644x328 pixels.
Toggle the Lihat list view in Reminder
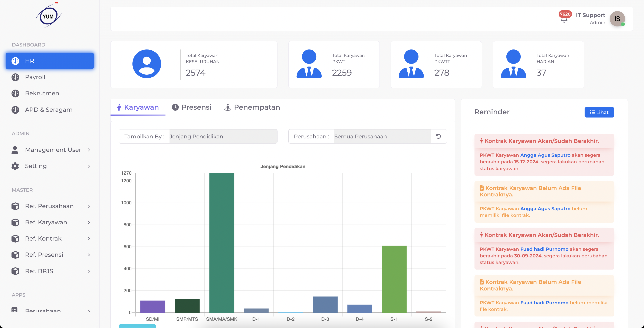point(599,112)
